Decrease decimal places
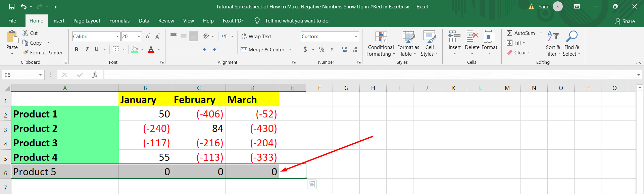Viewport: 644px width, 194px height. coord(354,49)
